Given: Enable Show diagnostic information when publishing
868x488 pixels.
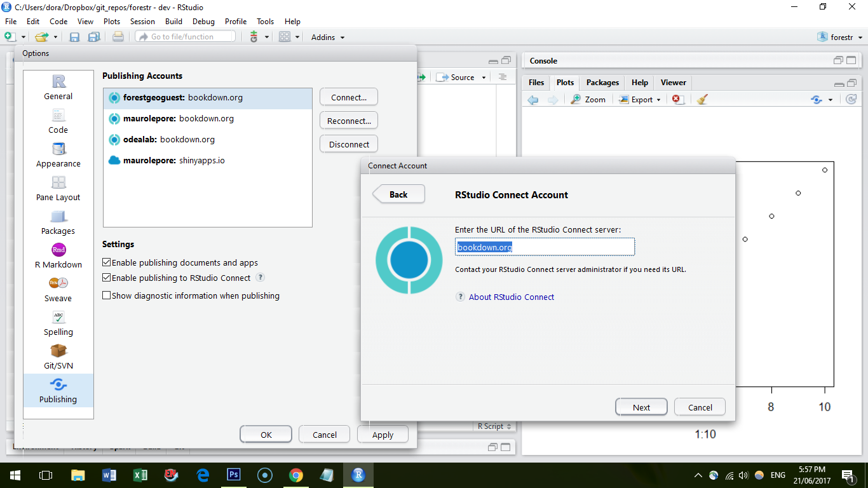Looking at the screenshot, I should click(x=107, y=296).
